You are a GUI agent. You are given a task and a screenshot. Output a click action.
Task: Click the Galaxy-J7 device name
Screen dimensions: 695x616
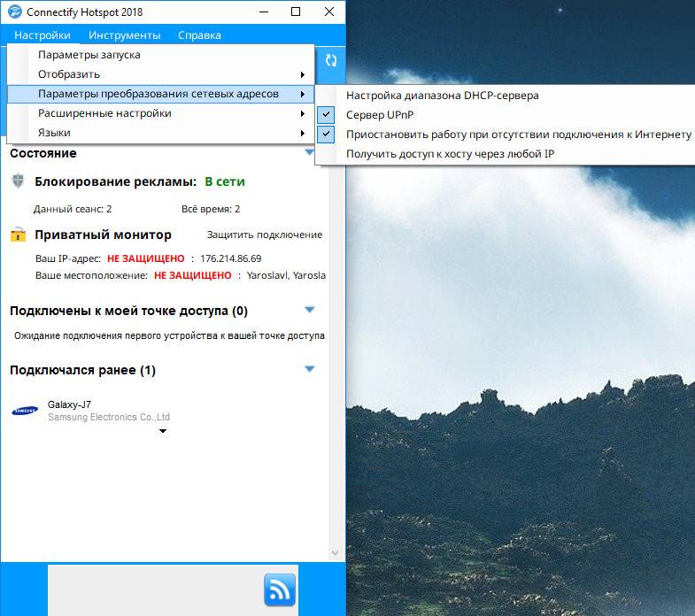tap(69, 404)
